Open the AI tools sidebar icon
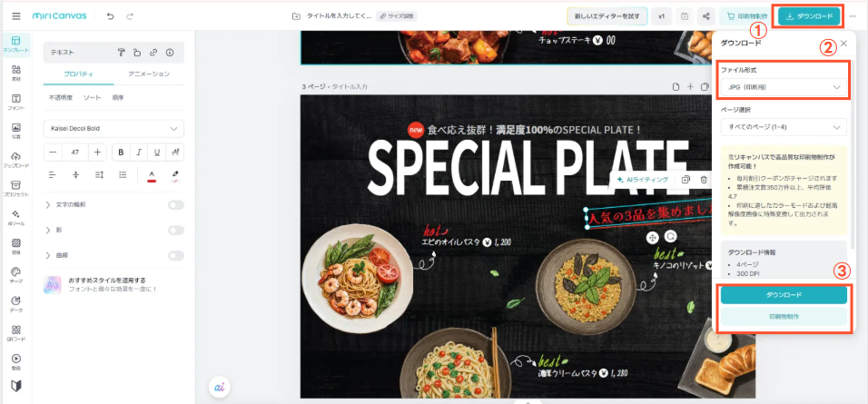 (16, 217)
